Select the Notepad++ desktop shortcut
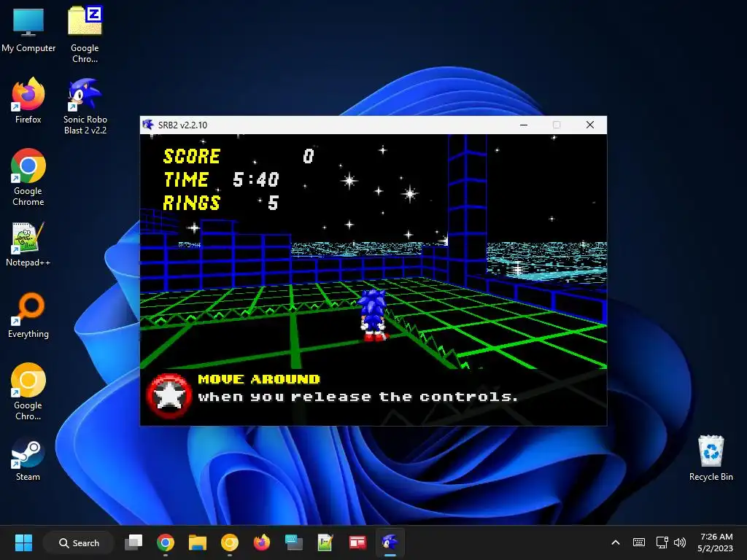This screenshot has width=747, height=560. [x=28, y=244]
